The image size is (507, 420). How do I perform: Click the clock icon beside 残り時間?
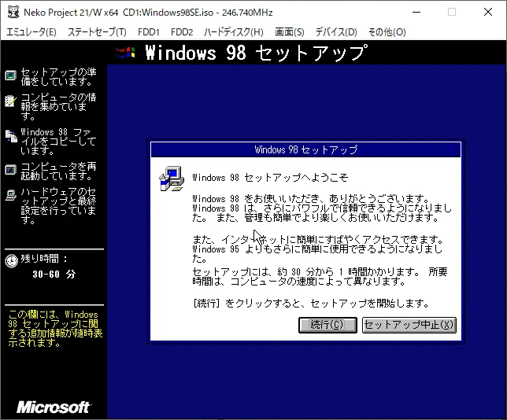pyautogui.click(x=12, y=261)
